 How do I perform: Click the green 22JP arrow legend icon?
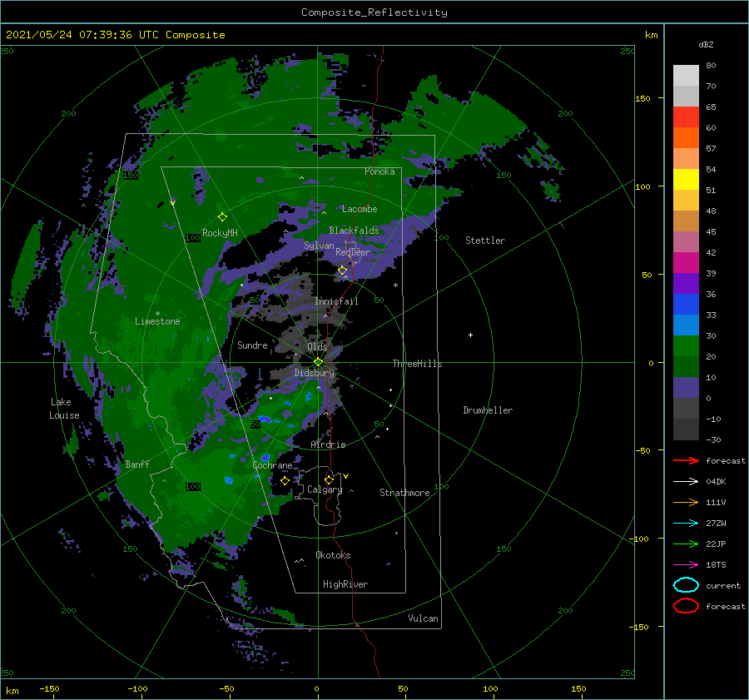pos(686,544)
